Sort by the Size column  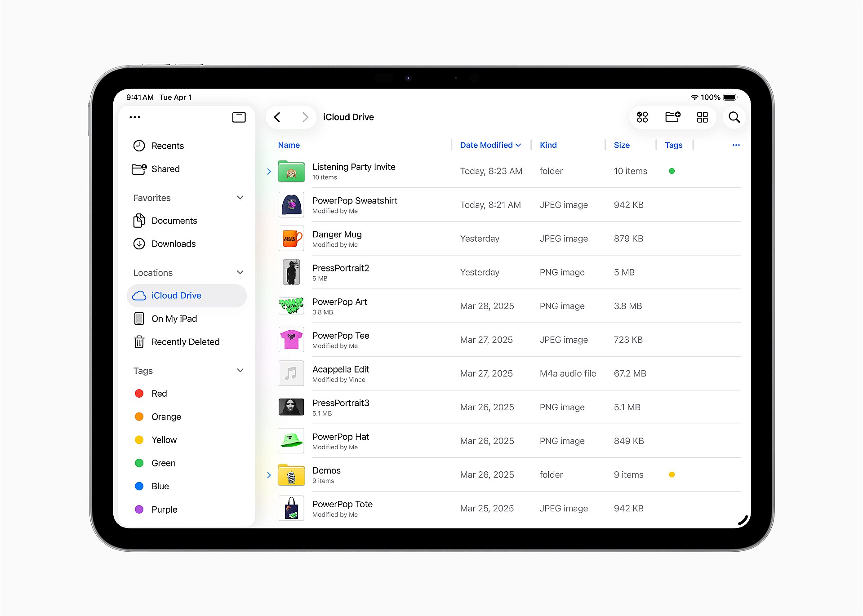tap(622, 145)
